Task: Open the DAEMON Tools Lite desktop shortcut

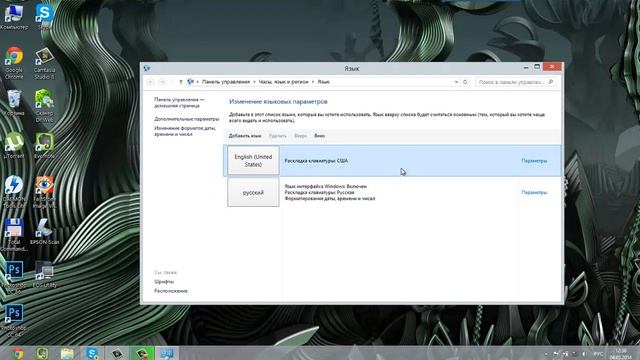Action: pyautogui.click(x=14, y=192)
